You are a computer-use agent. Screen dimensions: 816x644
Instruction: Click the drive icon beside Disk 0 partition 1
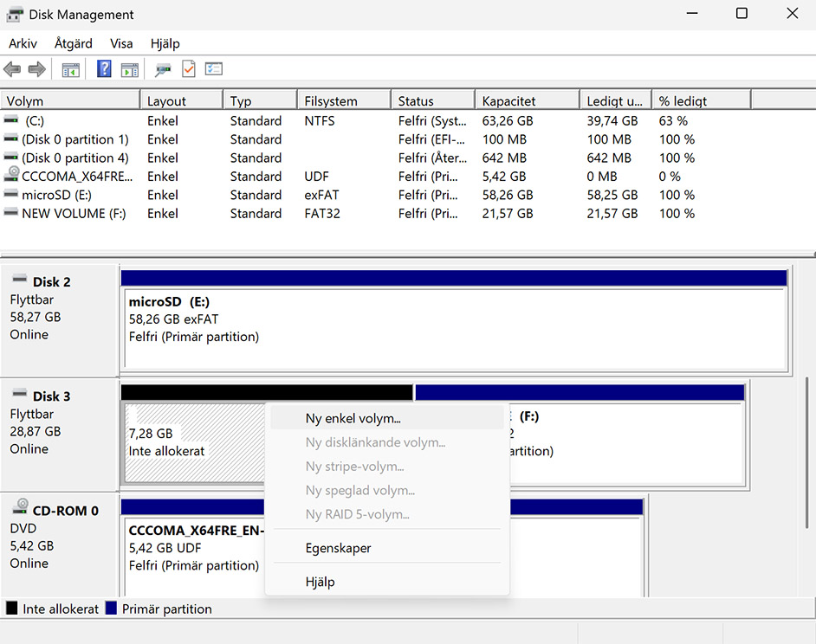[x=11, y=138]
